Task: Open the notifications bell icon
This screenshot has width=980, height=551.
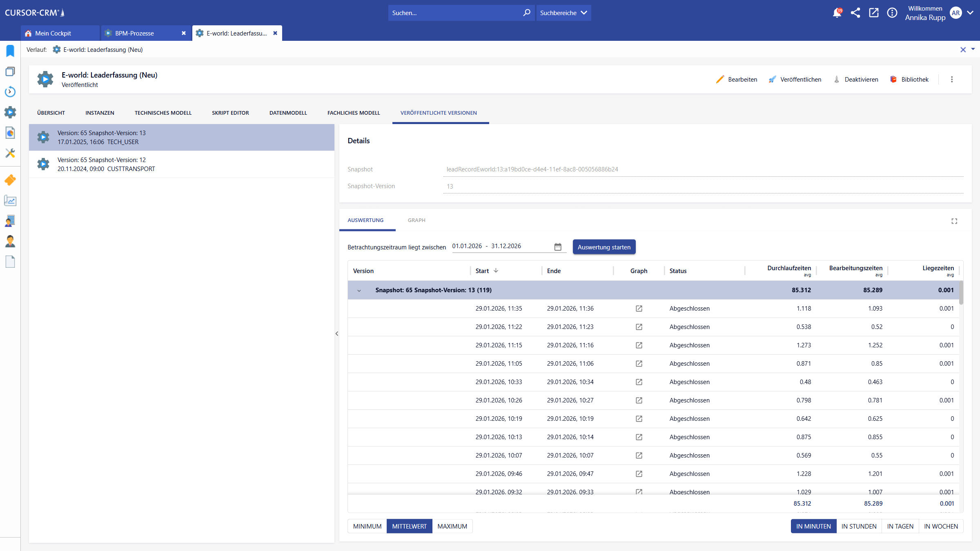Action: 837,13
